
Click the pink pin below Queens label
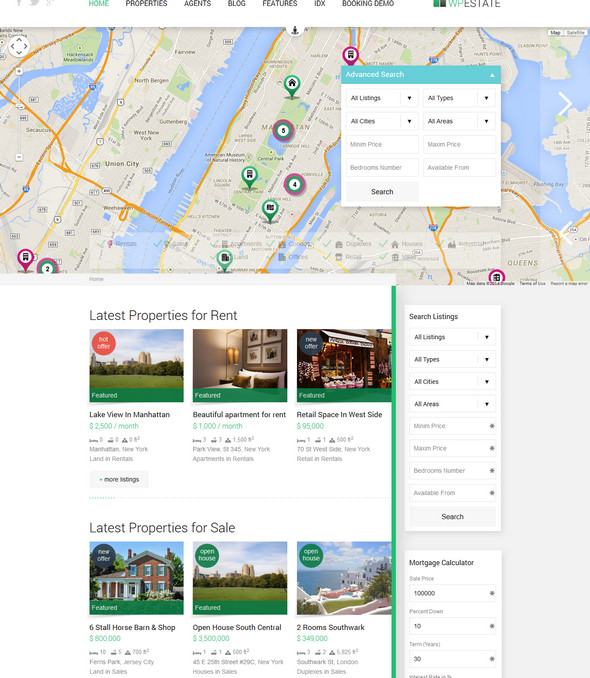tap(497, 277)
